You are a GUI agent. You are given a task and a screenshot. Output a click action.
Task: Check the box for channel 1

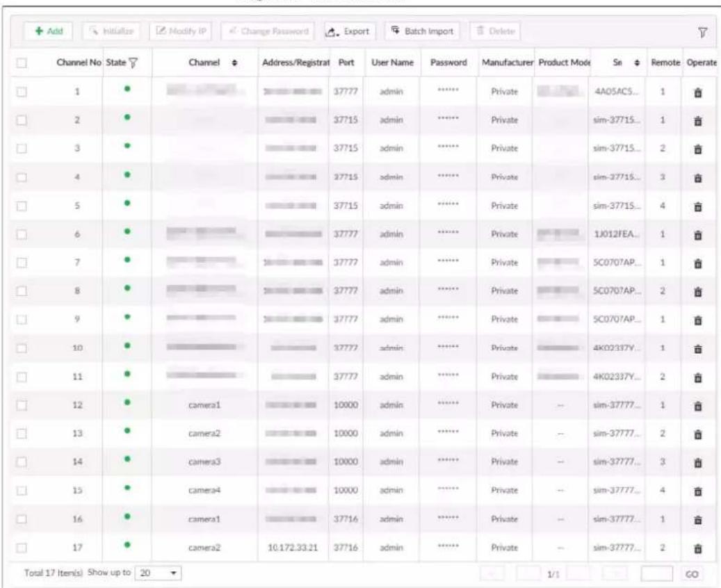[x=22, y=92]
